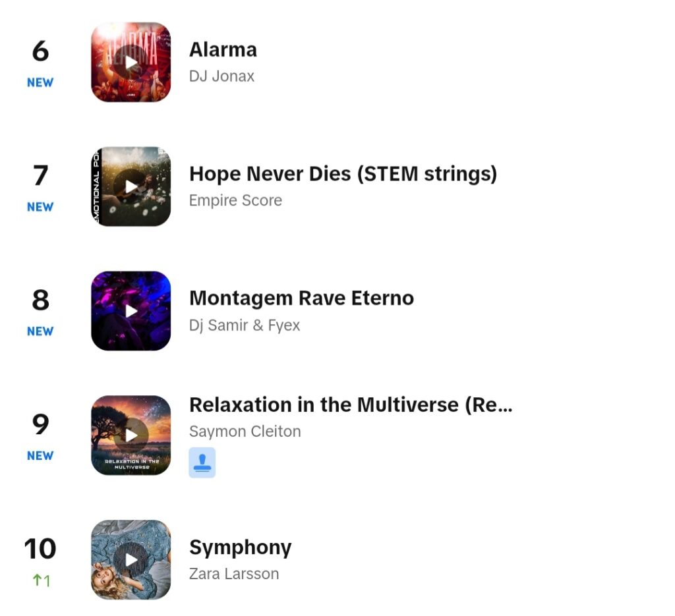The image size is (675, 616).
Task: Select rank number 6 entry
Action: point(40,51)
